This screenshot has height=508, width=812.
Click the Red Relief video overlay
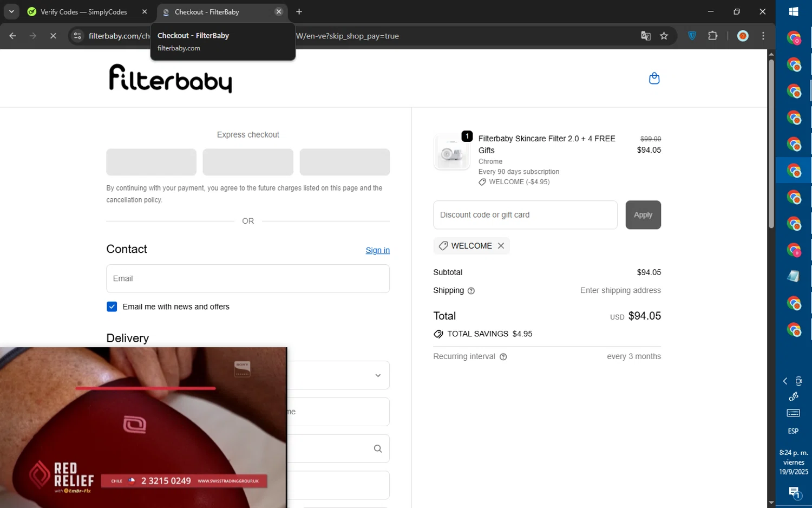143,428
